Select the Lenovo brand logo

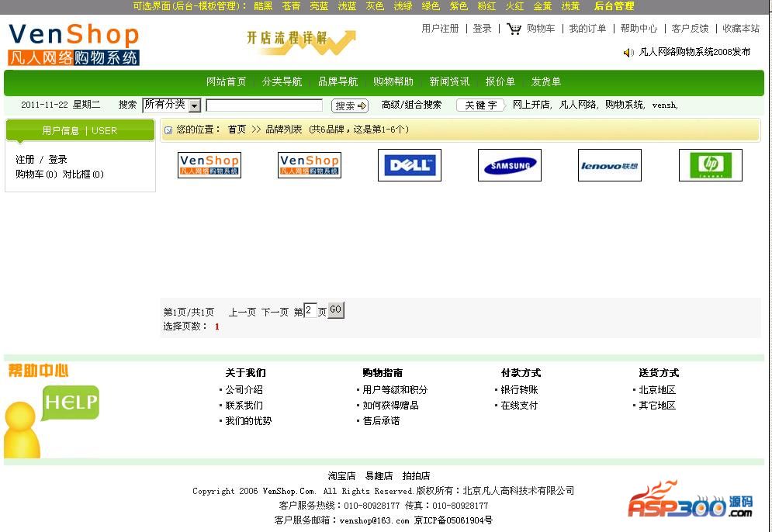(609, 165)
